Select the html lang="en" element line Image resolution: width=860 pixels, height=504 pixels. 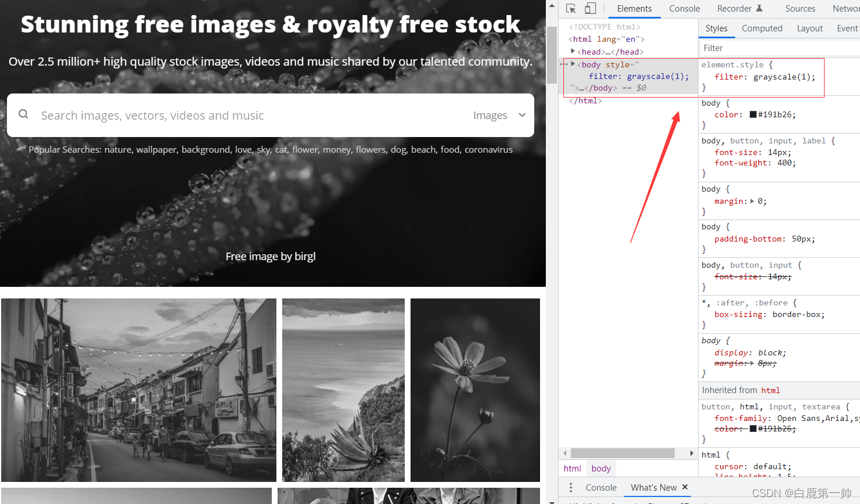(607, 39)
